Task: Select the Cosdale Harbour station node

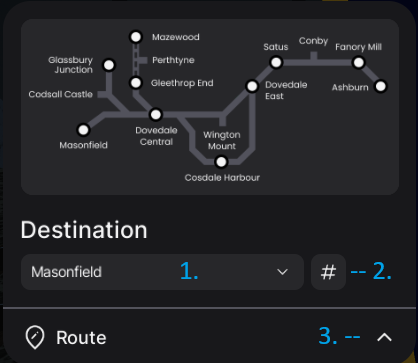Action: [221, 162]
